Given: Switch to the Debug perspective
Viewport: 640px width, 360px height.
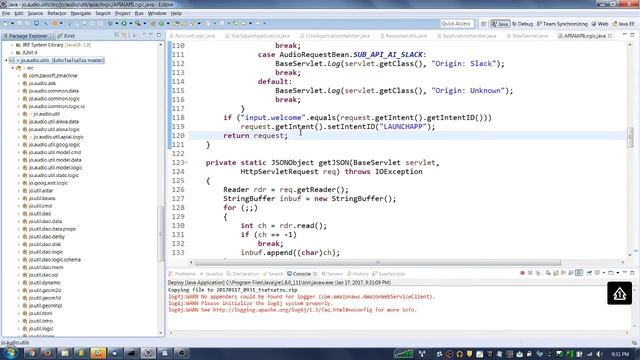Looking at the screenshot, I should pyautogui.click(x=522, y=24).
